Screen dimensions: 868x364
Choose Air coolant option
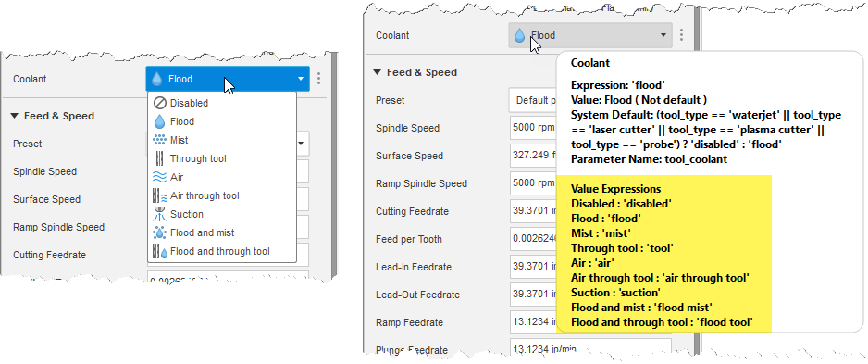[222, 177]
